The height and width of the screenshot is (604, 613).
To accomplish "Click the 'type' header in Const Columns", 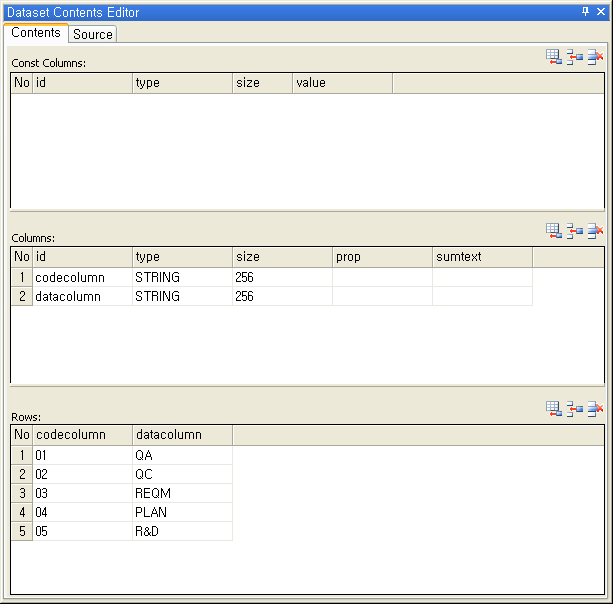I will click(183, 83).
